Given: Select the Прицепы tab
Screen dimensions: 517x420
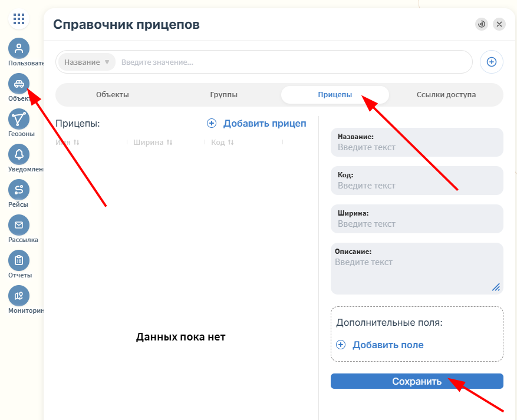Looking at the screenshot, I should [335, 94].
